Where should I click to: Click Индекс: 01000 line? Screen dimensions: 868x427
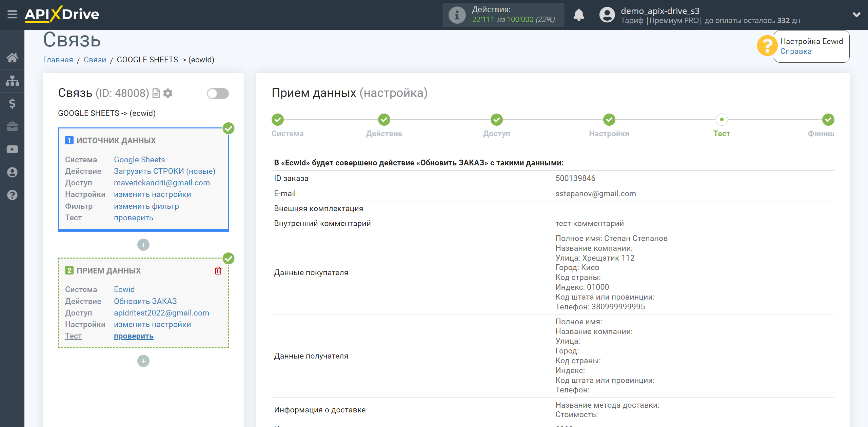point(582,287)
